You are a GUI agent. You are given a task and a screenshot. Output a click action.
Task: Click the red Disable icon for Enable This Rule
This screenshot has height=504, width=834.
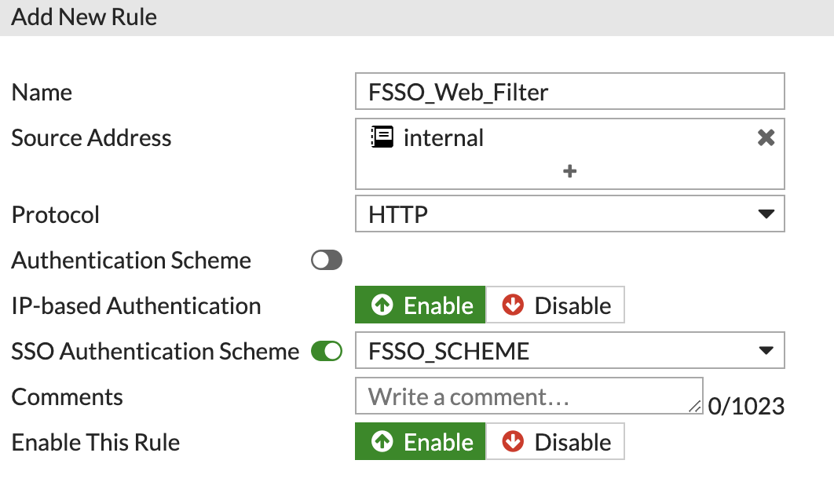(x=514, y=441)
